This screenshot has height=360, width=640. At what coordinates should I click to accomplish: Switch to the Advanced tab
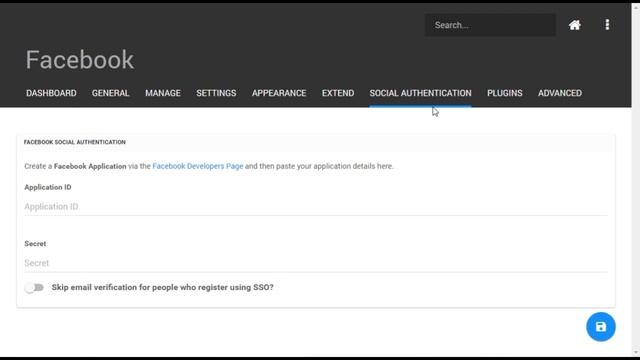[560, 93]
